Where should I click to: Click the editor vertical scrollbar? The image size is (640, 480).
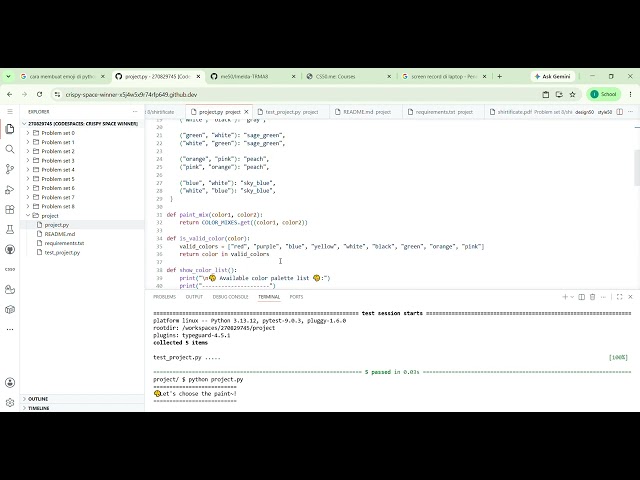coord(637,167)
